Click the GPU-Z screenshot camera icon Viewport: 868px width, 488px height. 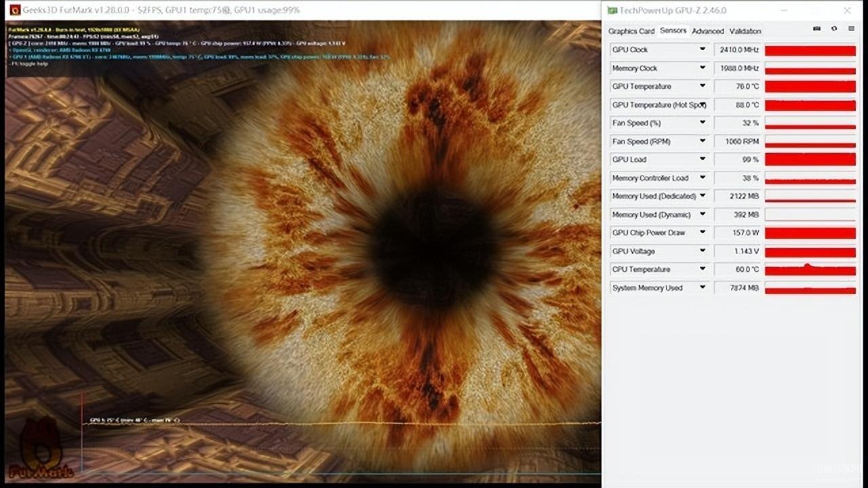click(816, 29)
